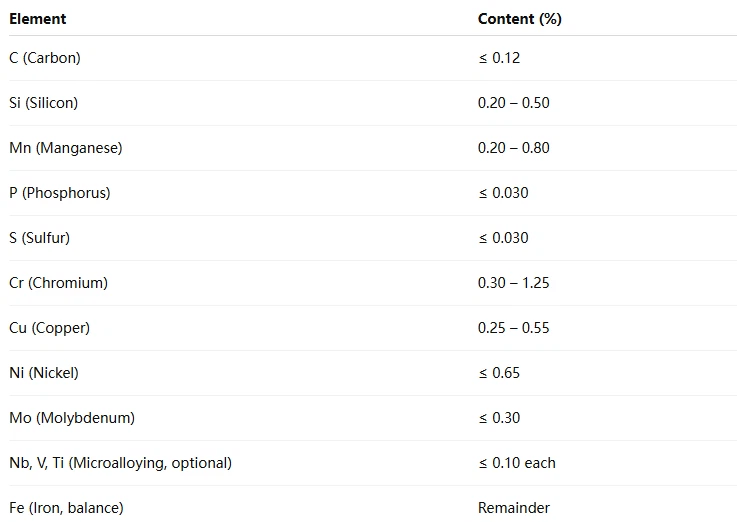Select the Fe (Iron, balance) cell
737x522 pixels.
coord(66,508)
